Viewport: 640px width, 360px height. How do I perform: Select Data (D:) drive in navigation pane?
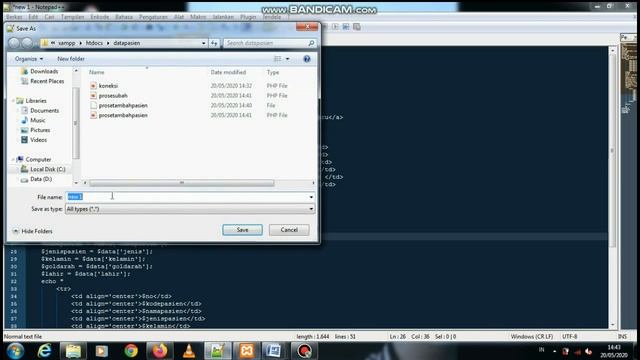[x=41, y=179]
